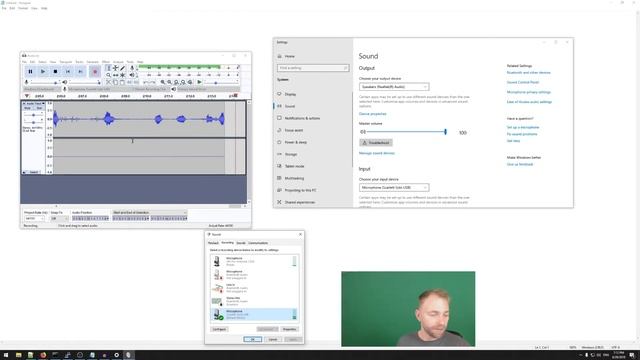This screenshot has height=360, width=640.
Task: Switch to Sounds tab in Sound dialog
Action: tap(241, 243)
